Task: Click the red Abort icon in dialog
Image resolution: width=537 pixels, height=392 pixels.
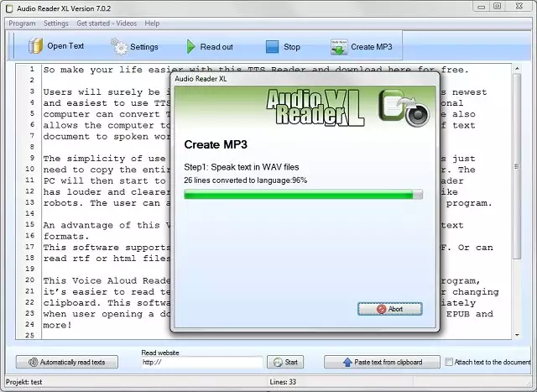Action: (x=381, y=309)
